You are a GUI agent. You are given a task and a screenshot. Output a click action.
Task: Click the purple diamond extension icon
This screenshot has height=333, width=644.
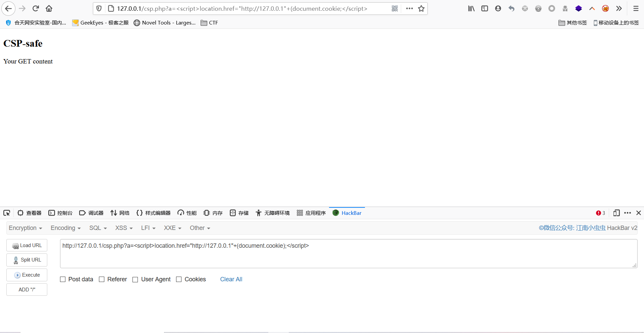579,8
